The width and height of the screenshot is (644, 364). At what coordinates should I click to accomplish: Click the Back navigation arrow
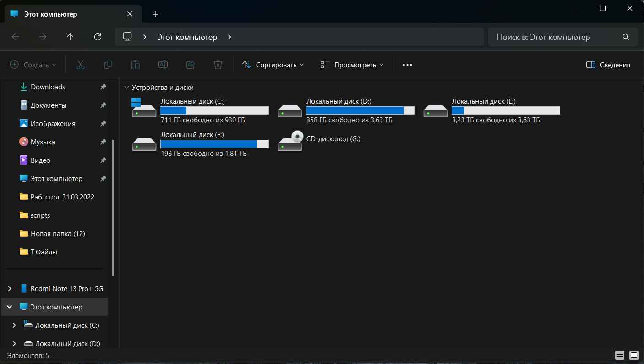(x=15, y=37)
